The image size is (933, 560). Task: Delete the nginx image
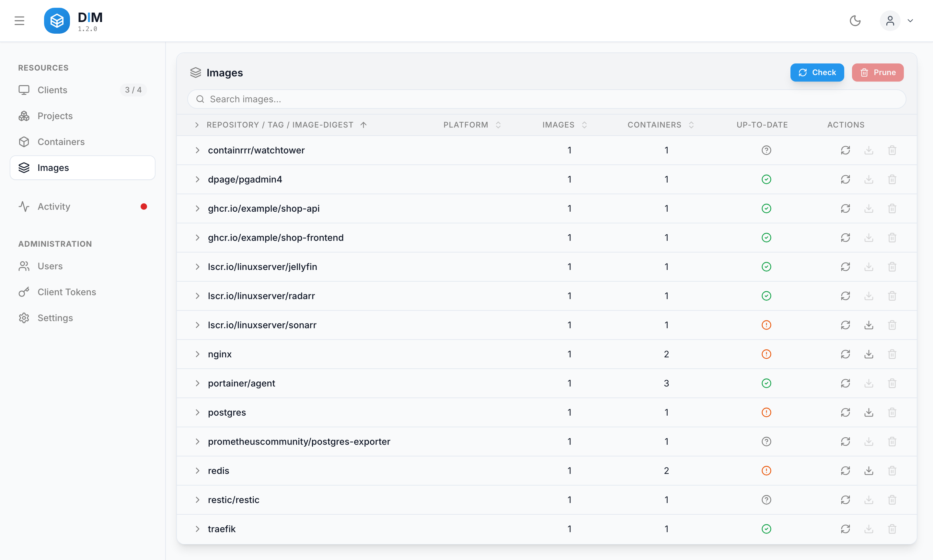coord(892,354)
